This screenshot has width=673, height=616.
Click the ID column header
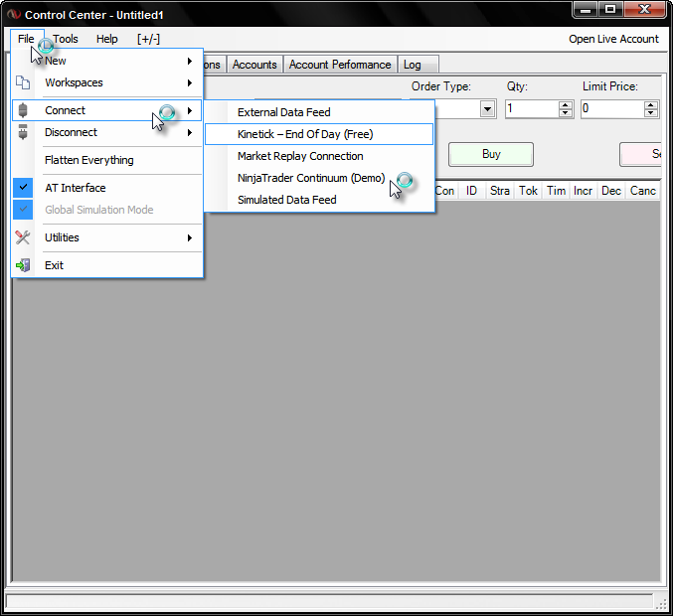472,191
